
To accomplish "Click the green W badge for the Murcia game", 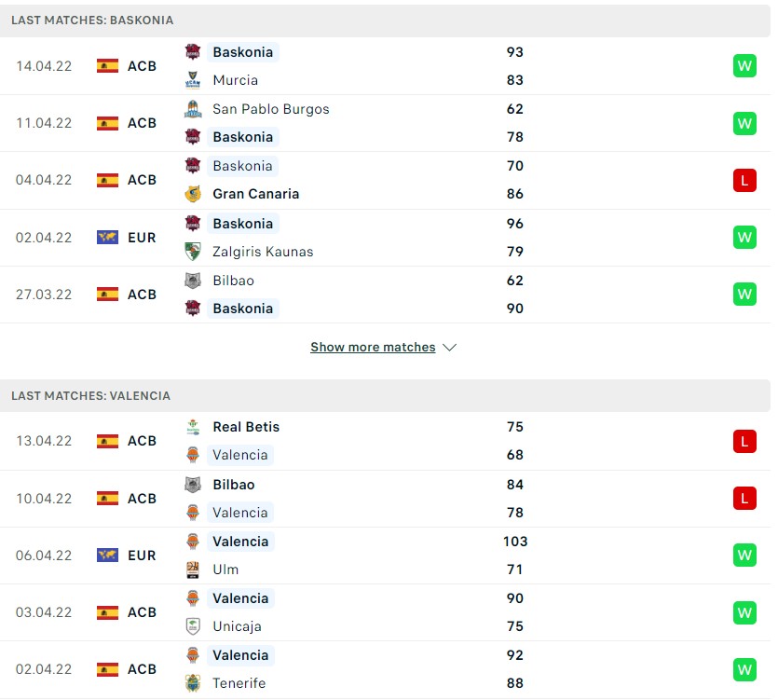I will tap(744, 66).
